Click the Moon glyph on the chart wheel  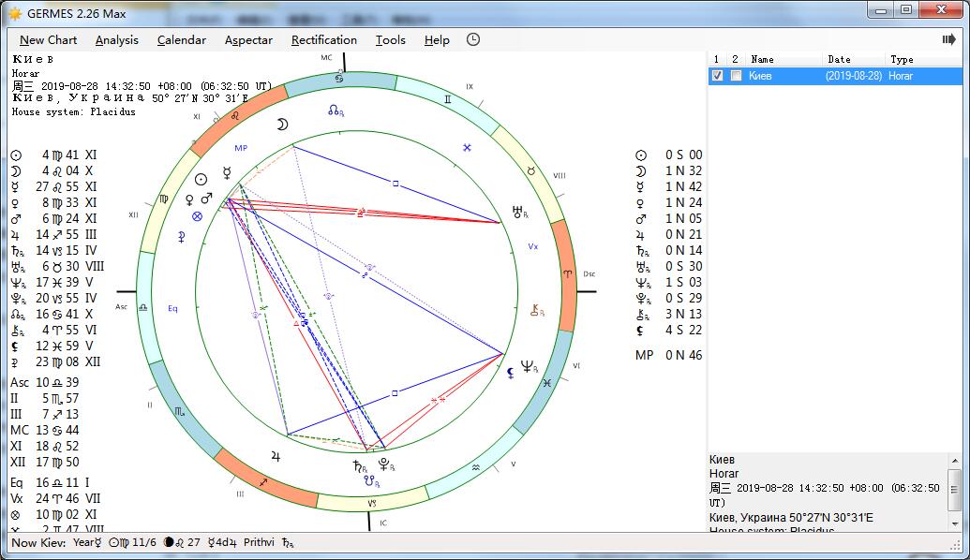coord(280,124)
